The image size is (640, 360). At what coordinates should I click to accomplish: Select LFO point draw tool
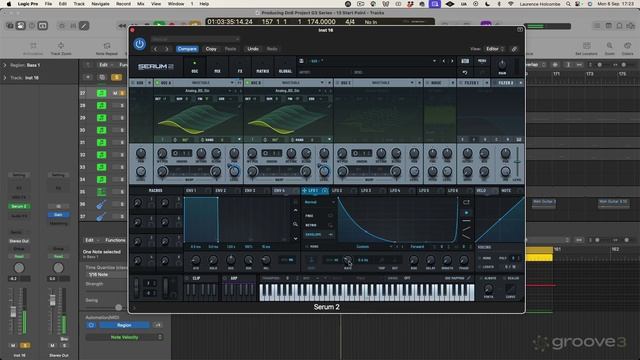(x=466, y=213)
